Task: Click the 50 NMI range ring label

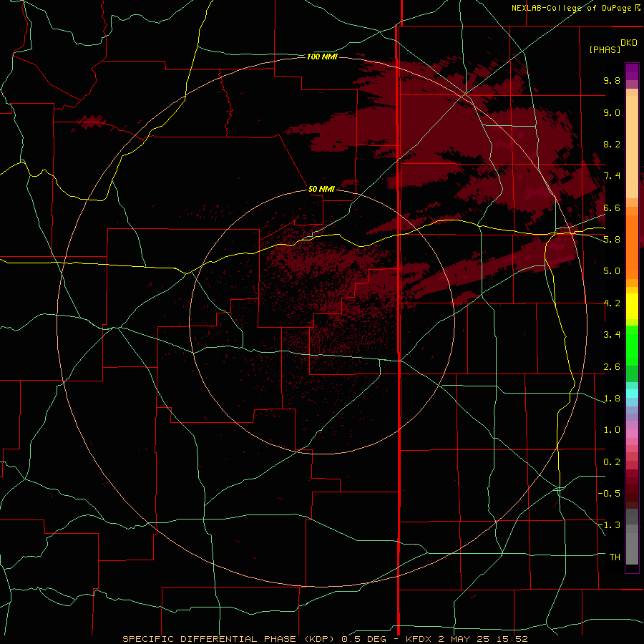Action: click(x=321, y=189)
